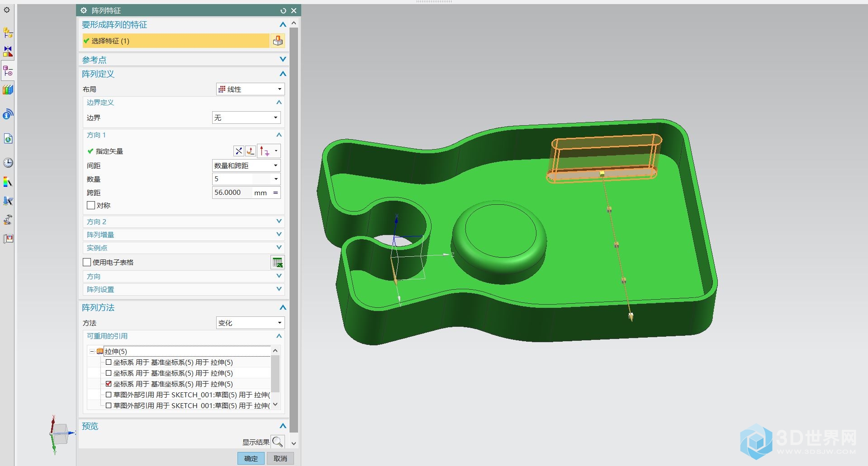The height and width of the screenshot is (466, 868).
Task: Expand the 阵列增量 section
Action: (279, 234)
